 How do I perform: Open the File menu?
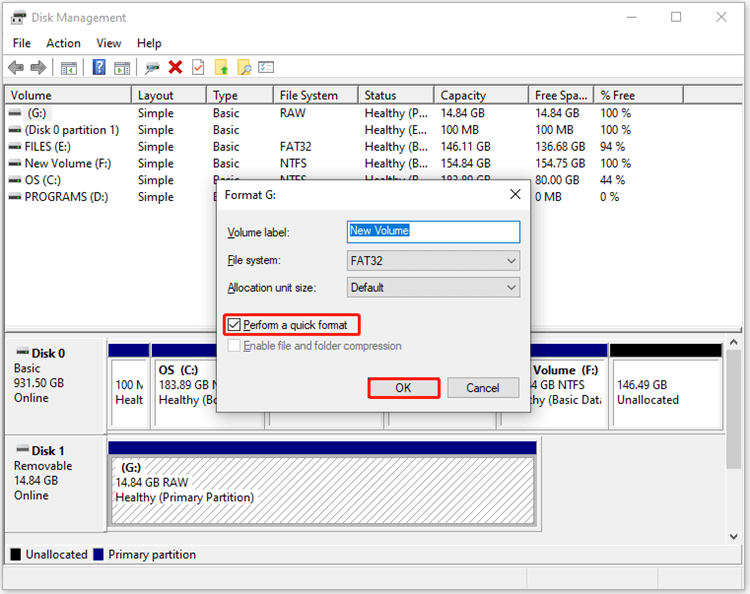[x=22, y=43]
